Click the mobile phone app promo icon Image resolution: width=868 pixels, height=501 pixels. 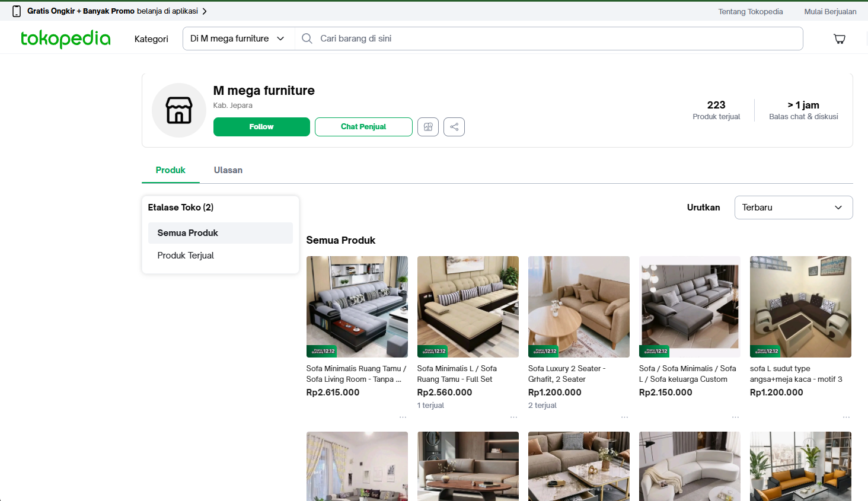click(x=17, y=11)
